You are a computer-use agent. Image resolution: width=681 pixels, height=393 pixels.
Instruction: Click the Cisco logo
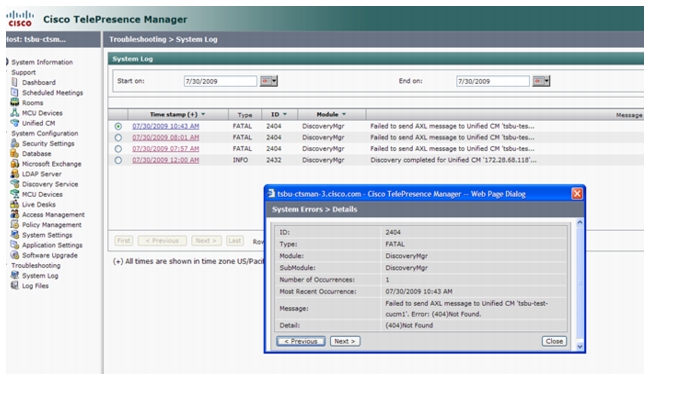pos(20,19)
